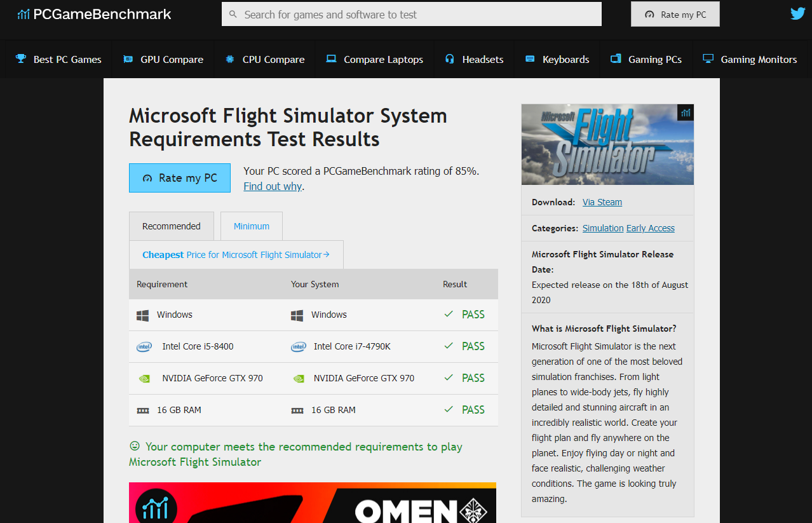Click the headphones icon beside Headsets
Screen dimensions: 812x523
[x=450, y=59]
